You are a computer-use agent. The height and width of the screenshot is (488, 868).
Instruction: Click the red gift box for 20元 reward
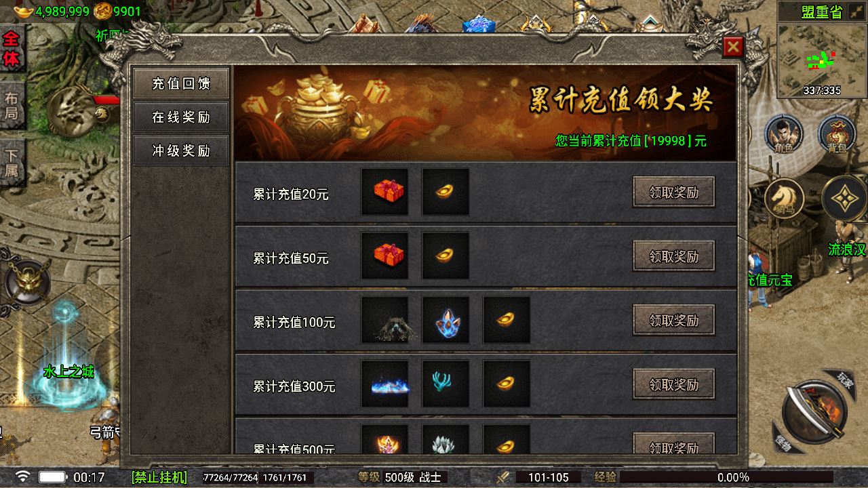(385, 192)
